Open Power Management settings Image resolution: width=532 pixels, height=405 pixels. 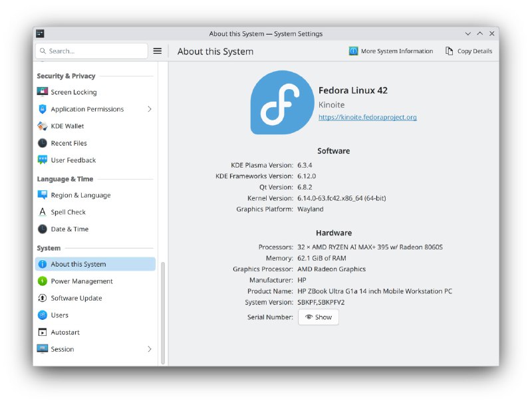click(x=95, y=281)
